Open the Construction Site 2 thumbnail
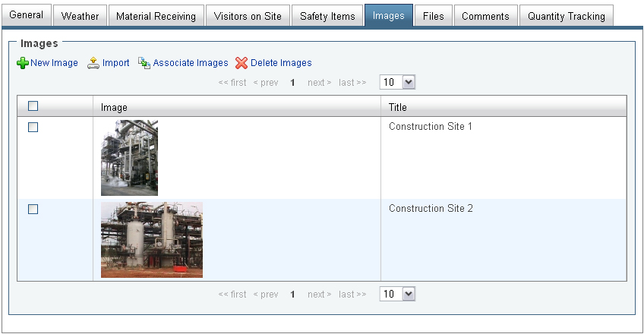 [152, 240]
